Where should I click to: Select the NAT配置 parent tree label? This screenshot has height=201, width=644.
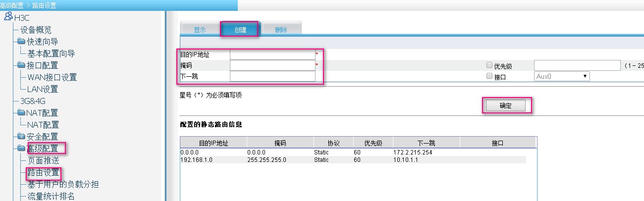pos(43,113)
